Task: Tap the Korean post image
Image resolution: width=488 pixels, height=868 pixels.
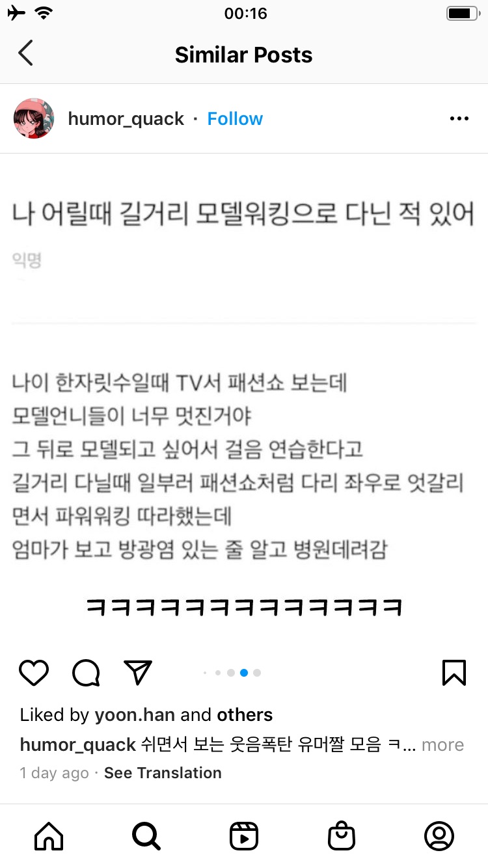Action: pyautogui.click(x=244, y=398)
